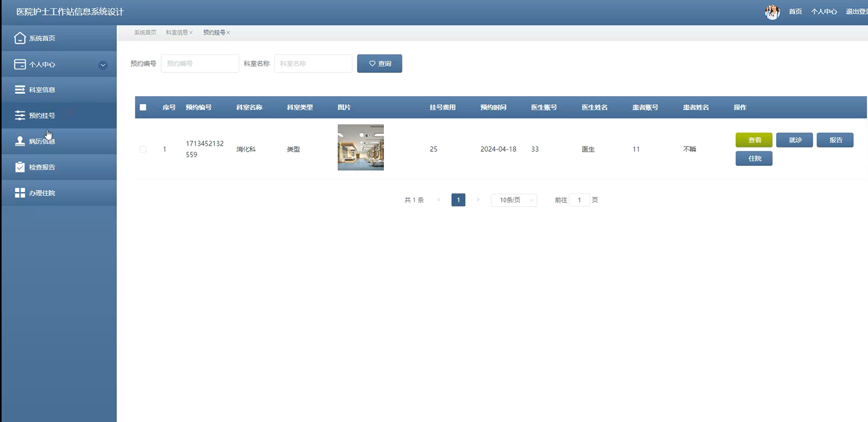This screenshot has height=422, width=868.
Task: Close the 科室信息 tab
Action: [191, 32]
